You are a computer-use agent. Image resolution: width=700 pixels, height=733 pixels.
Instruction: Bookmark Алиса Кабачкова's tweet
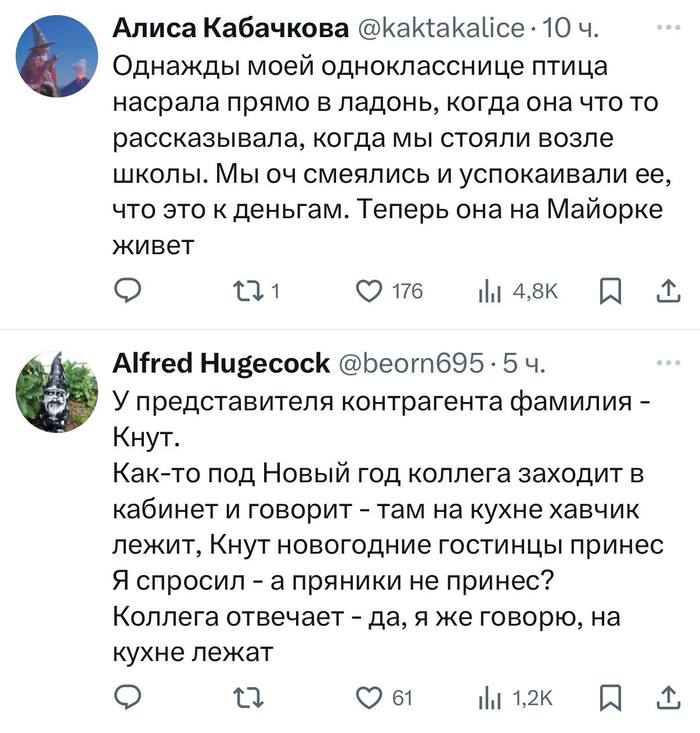pyautogui.click(x=608, y=291)
